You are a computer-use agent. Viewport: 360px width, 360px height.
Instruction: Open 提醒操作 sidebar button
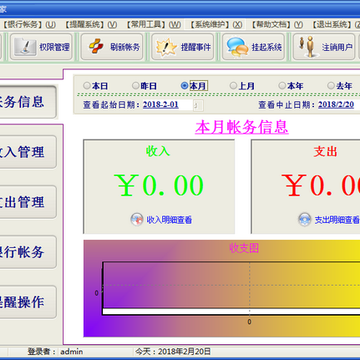[27, 302]
